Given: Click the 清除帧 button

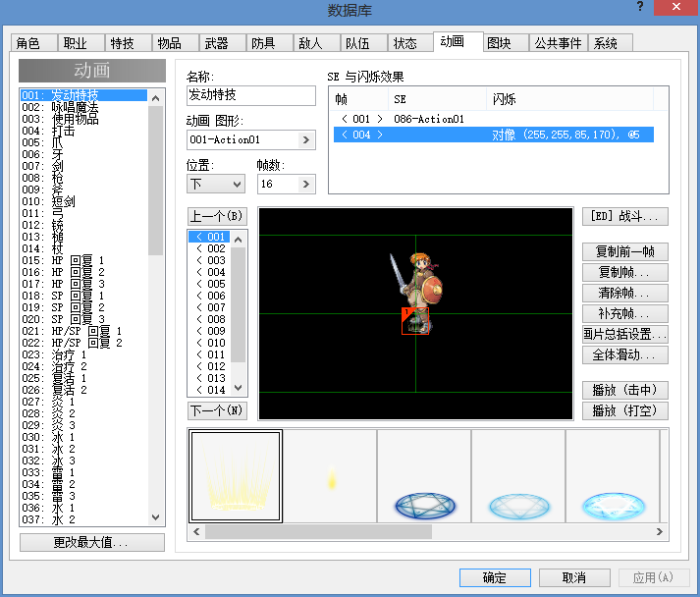Looking at the screenshot, I should click(x=625, y=293).
